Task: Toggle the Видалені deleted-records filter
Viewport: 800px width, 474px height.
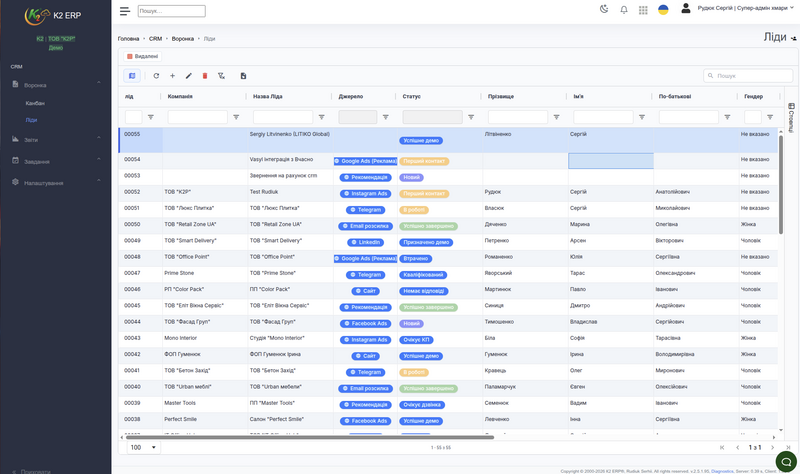Action: 142,57
